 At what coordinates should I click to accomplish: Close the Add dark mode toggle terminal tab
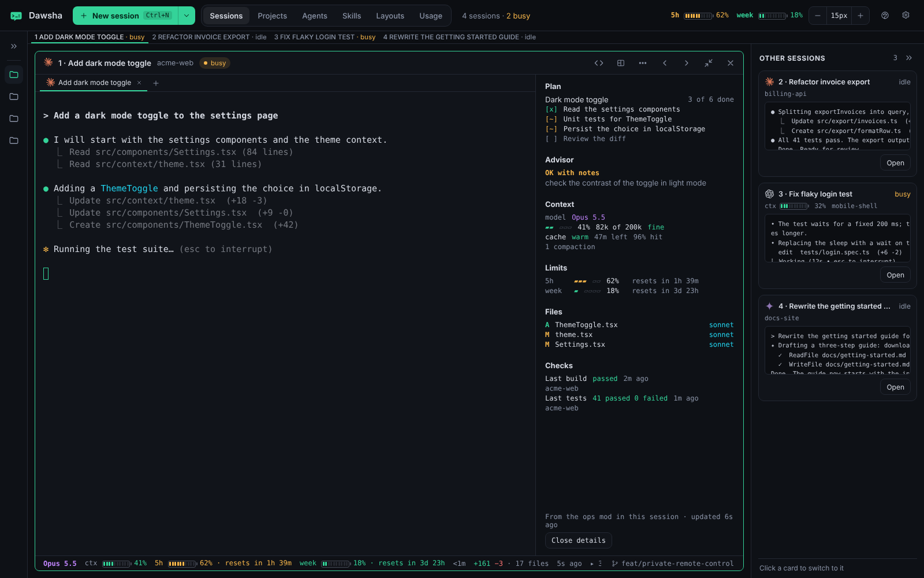[139, 83]
